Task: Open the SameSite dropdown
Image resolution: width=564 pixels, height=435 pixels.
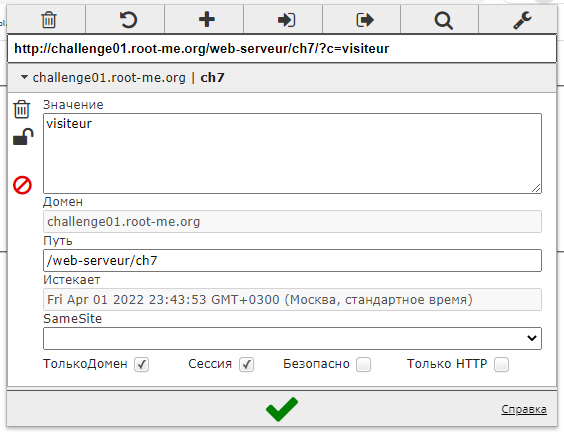Action: coord(292,338)
